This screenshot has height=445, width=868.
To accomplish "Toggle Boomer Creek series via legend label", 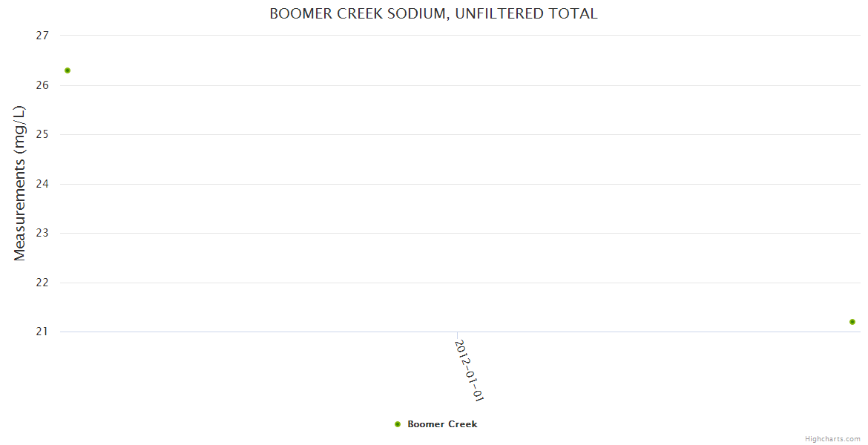I will point(442,424).
